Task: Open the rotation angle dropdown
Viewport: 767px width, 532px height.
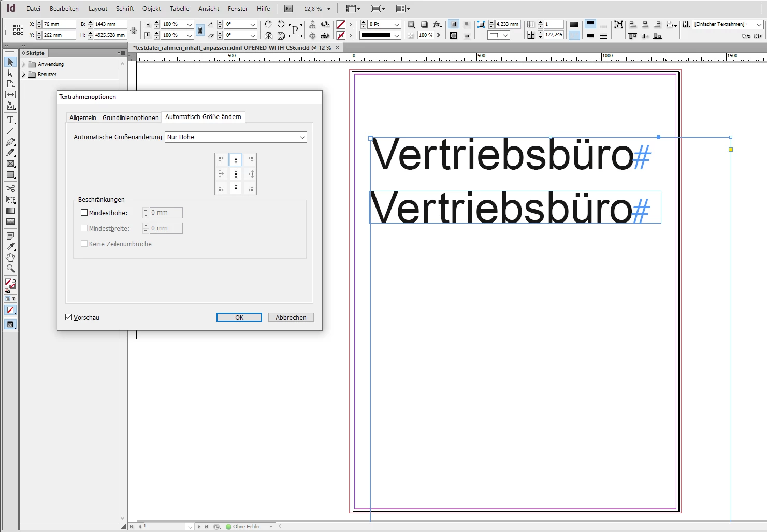Action: pos(253,24)
